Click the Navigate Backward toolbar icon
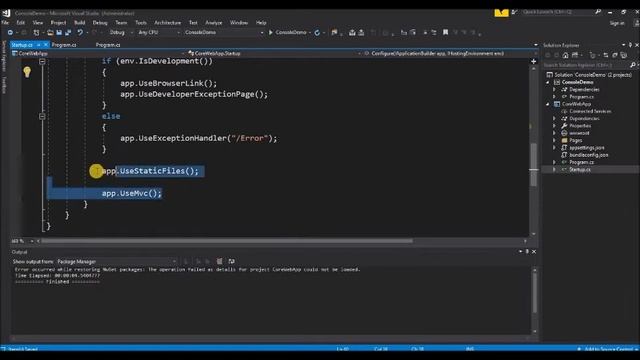 pos(10,33)
